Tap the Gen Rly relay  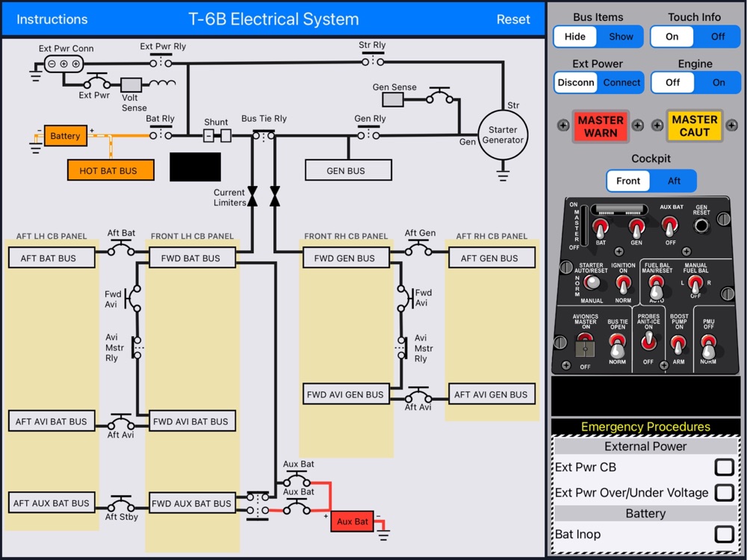click(369, 134)
